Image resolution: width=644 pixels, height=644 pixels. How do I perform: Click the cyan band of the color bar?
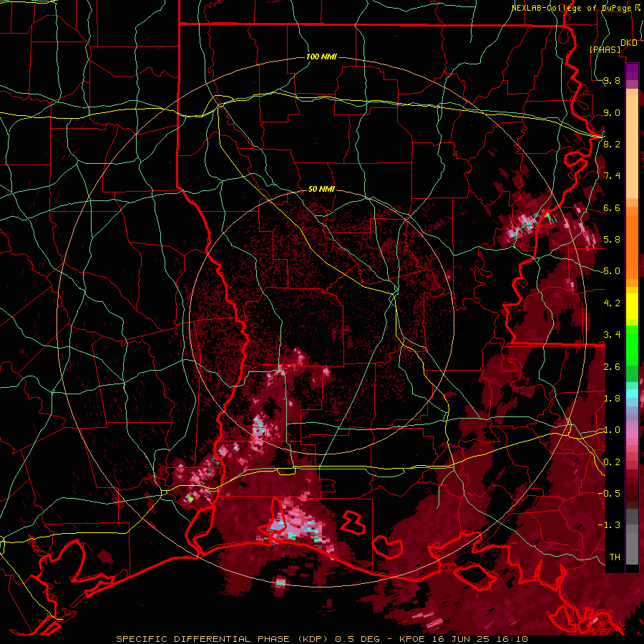[632, 394]
